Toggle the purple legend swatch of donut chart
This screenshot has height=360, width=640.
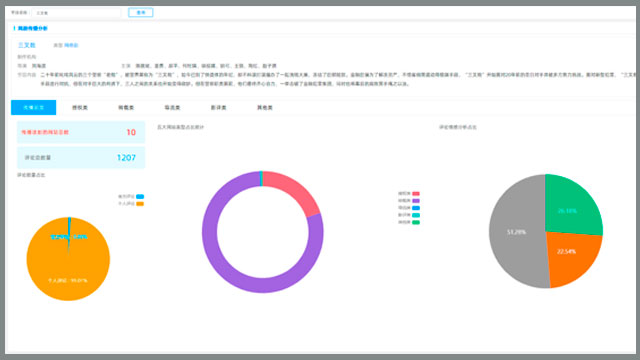[416, 200]
